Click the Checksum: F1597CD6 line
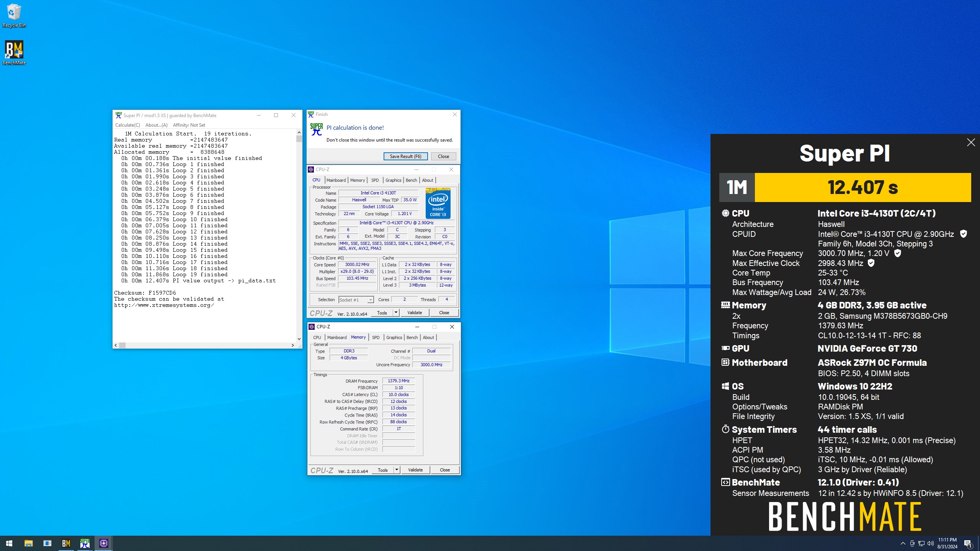This screenshot has height=551, width=980. tap(145, 293)
